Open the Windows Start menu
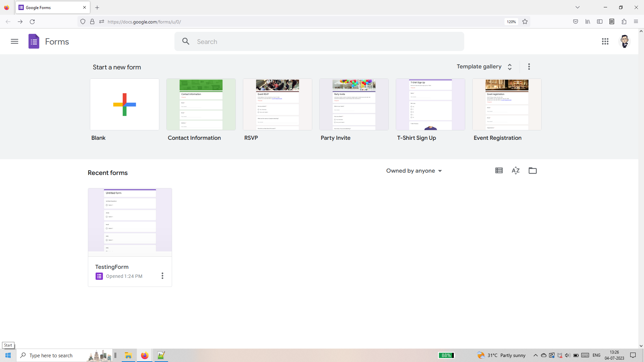The height and width of the screenshot is (362, 644). pos(8,355)
